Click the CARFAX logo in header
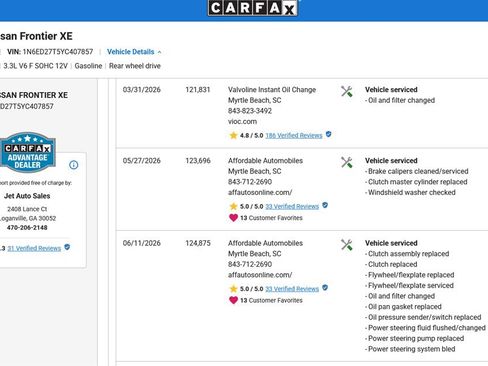488x366 pixels. pyautogui.click(x=252, y=8)
